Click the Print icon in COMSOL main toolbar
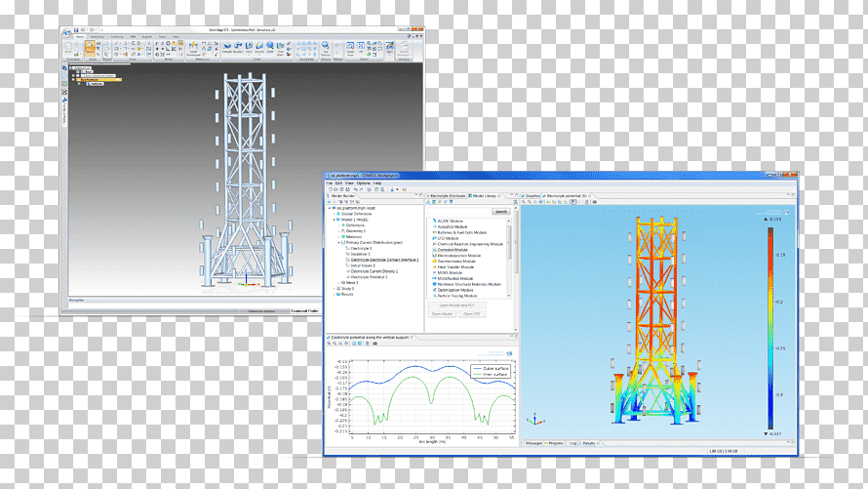Viewport: 868px width, 489px height. [x=347, y=189]
